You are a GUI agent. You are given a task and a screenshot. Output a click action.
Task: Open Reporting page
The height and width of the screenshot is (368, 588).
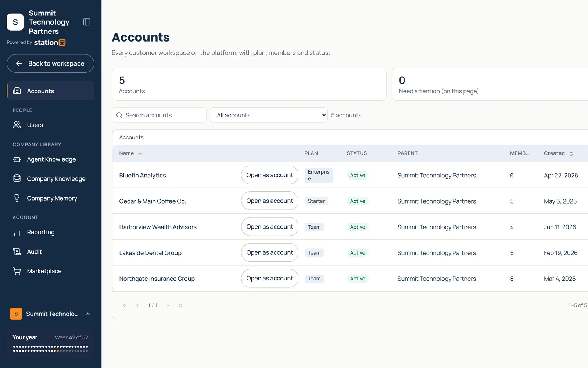tap(51, 232)
